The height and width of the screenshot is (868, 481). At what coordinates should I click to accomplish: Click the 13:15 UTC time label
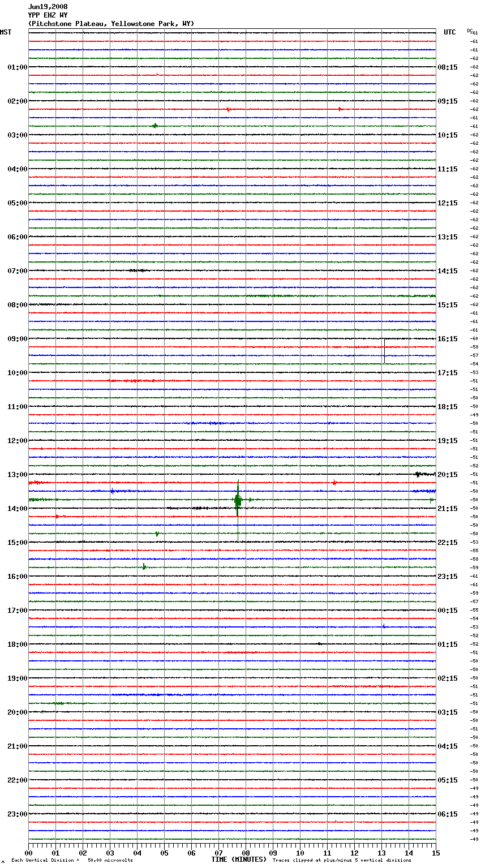tap(448, 237)
